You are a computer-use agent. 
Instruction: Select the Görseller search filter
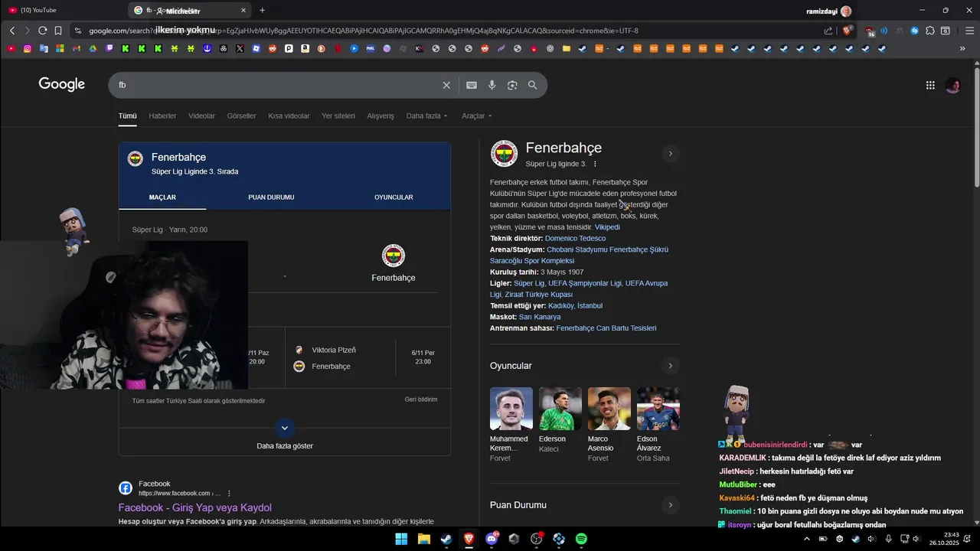241,116
